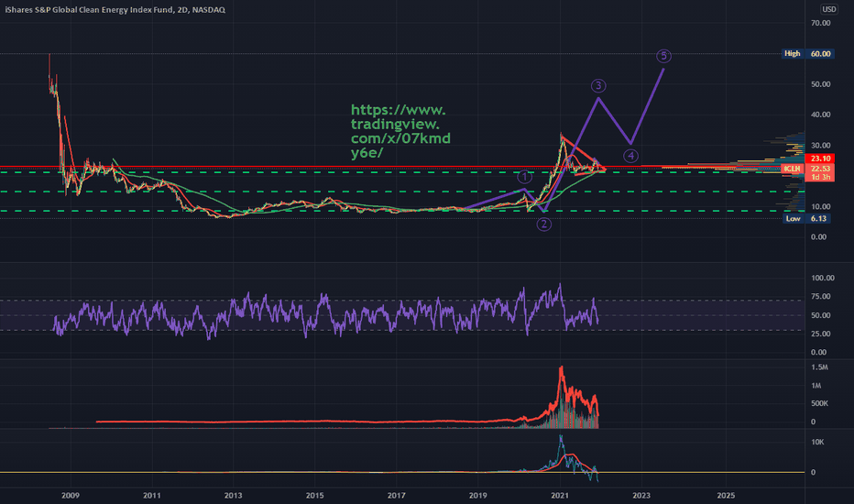The width and height of the screenshot is (854, 504).
Task: Open the USD currency selector
Action: (x=829, y=9)
